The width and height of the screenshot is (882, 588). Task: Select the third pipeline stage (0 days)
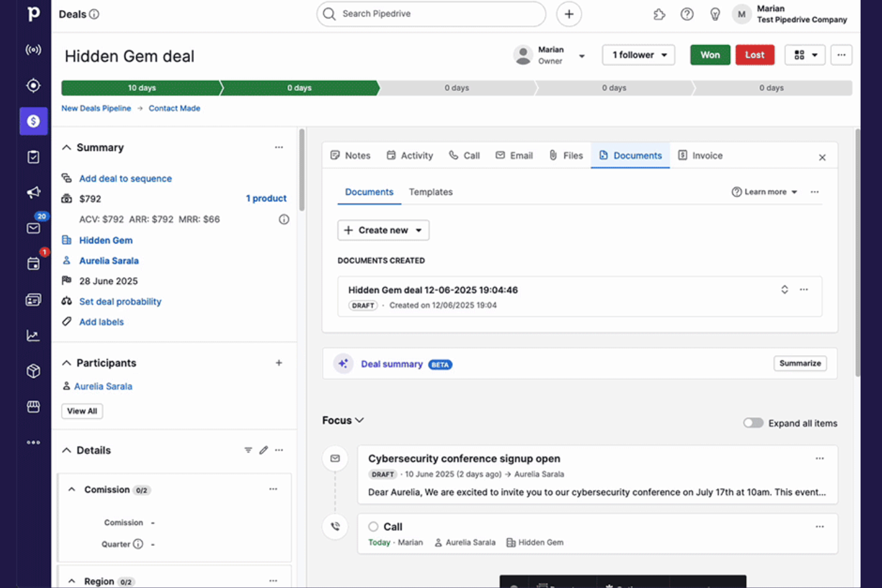tap(457, 88)
